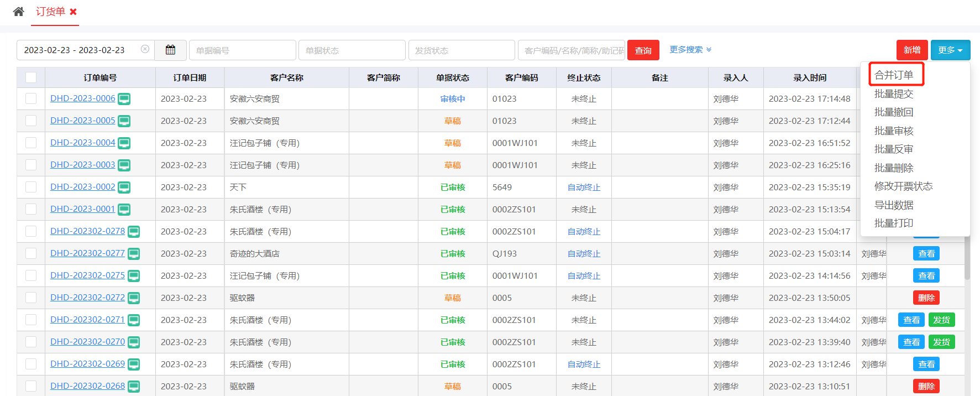This screenshot has height=396, width=980.
Task: Click 删除 button for DHD-202302-0268
Action: tap(926, 387)
